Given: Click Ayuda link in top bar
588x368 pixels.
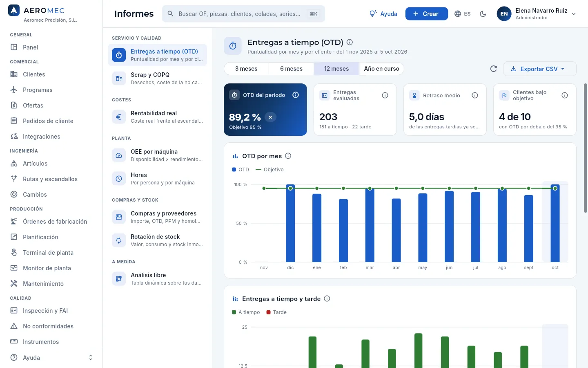Looking at the screenshot, I should pyautogui.click(x=383, y=14).
